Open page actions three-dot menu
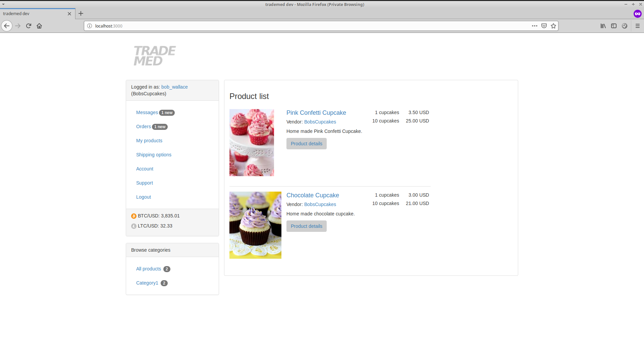The image size is (644, 354). coord(534,26)
